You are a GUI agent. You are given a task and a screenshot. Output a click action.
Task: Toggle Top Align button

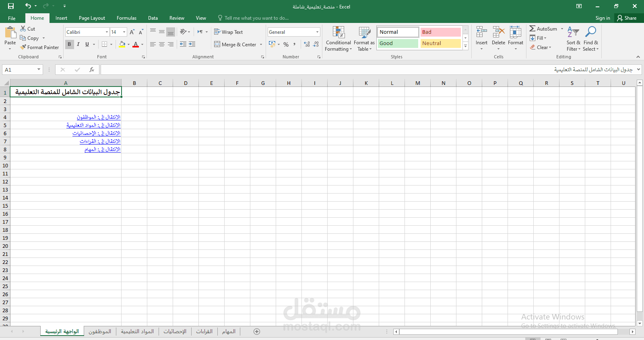[153, 31]
